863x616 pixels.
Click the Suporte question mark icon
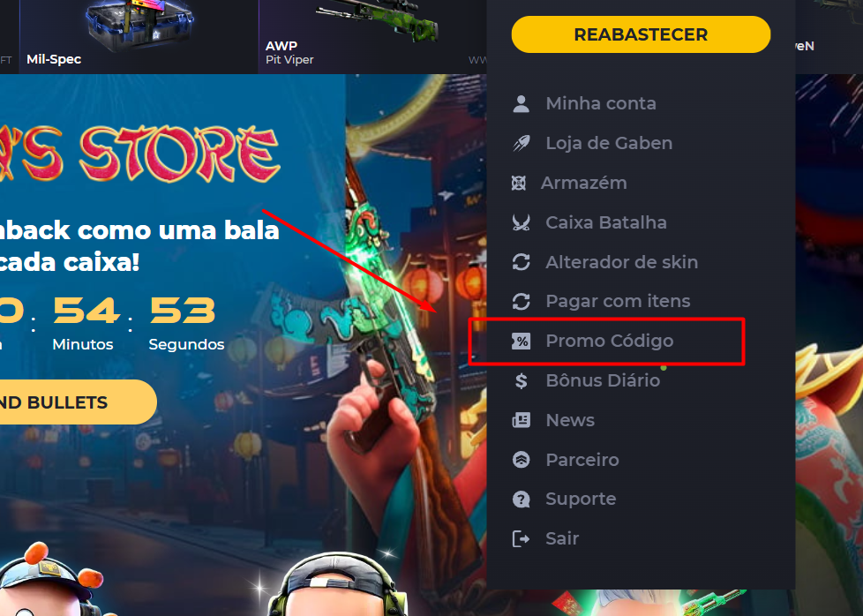tap(521, 500)
